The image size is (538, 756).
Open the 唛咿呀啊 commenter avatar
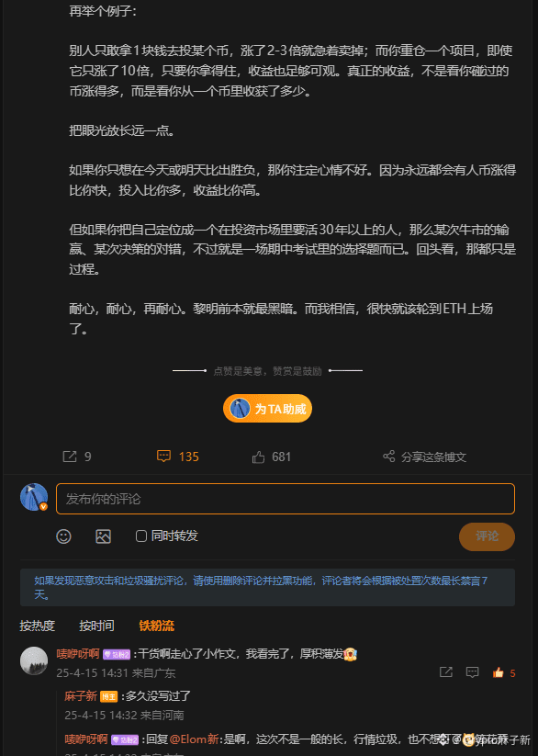click(34, 661)
